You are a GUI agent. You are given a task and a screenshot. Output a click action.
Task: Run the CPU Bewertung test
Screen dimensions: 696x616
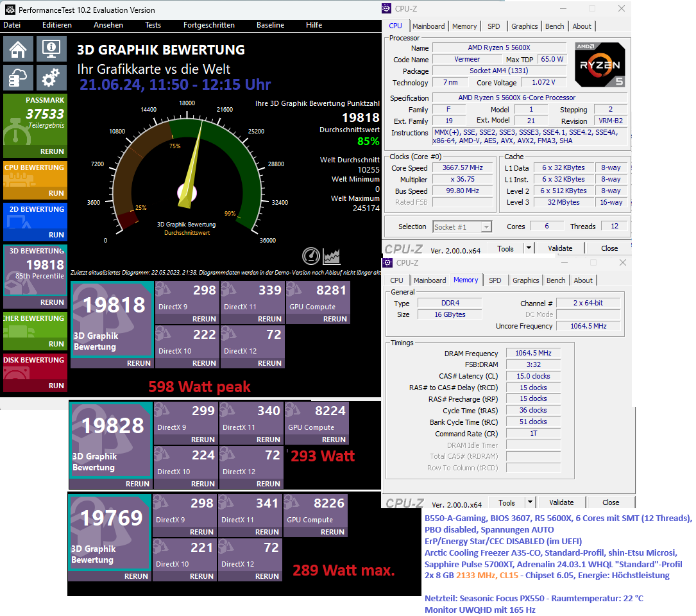click(x=56, y=193)
